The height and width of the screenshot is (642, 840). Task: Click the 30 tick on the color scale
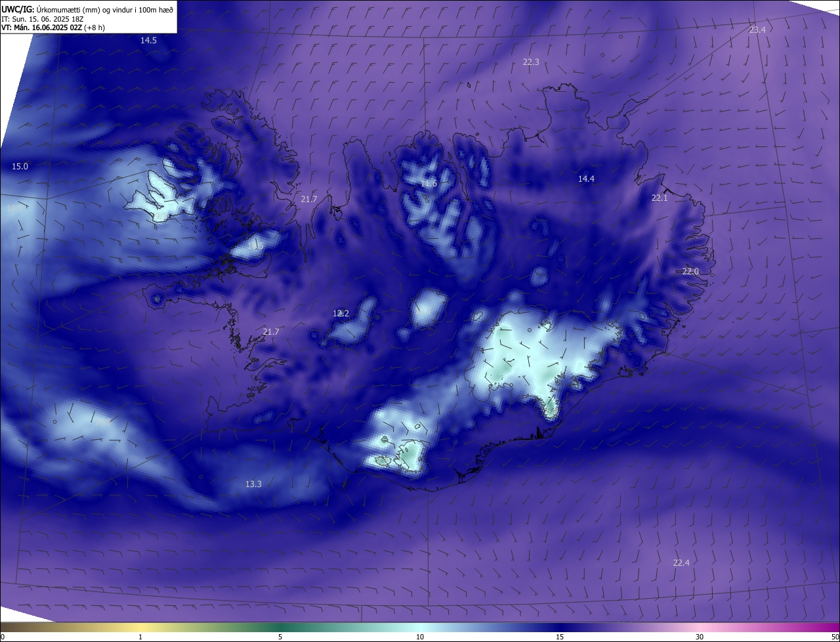tap(700, 637)
